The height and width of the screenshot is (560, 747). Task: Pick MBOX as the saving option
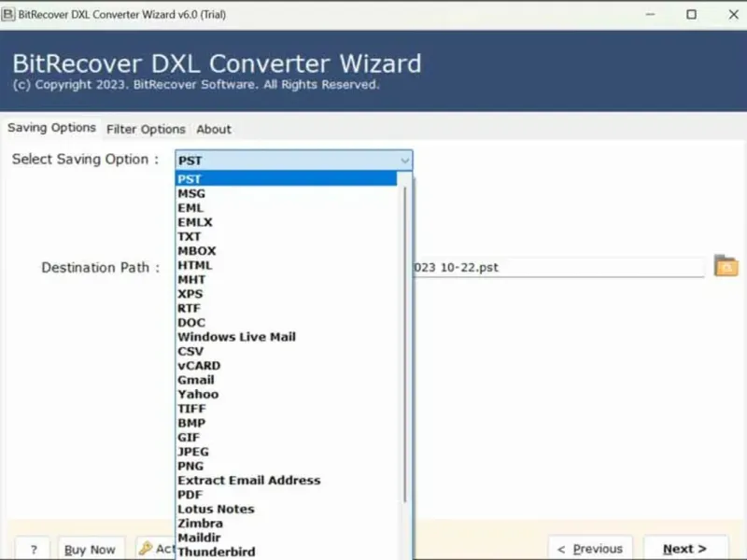[287, 251]
